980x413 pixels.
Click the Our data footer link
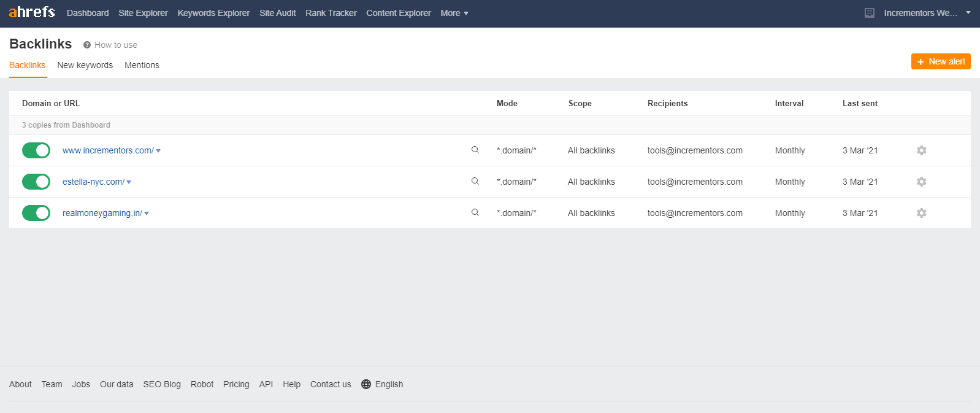[x=117, y=384]
